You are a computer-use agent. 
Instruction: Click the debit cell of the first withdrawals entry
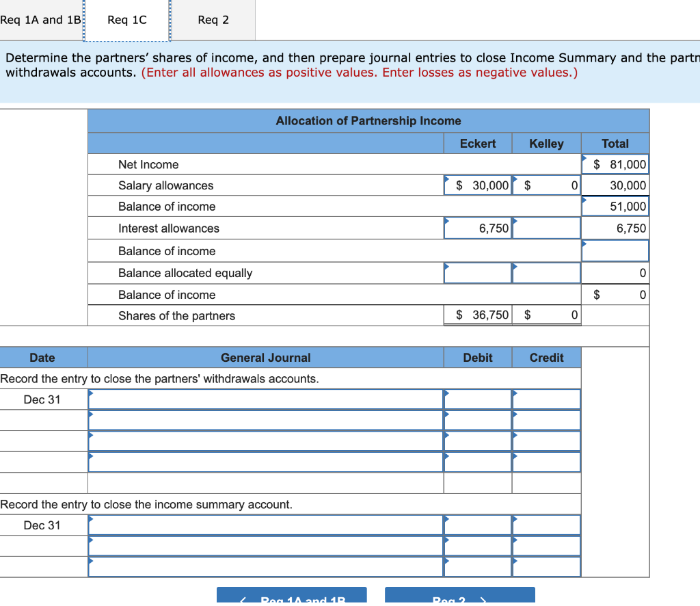click(x=477, y=399)
